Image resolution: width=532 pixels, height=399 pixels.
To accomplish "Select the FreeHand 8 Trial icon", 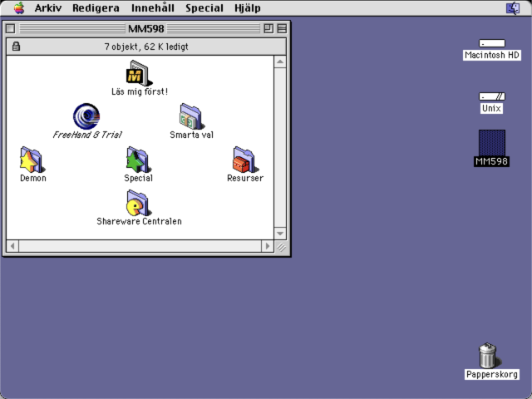I will (86, 116).
